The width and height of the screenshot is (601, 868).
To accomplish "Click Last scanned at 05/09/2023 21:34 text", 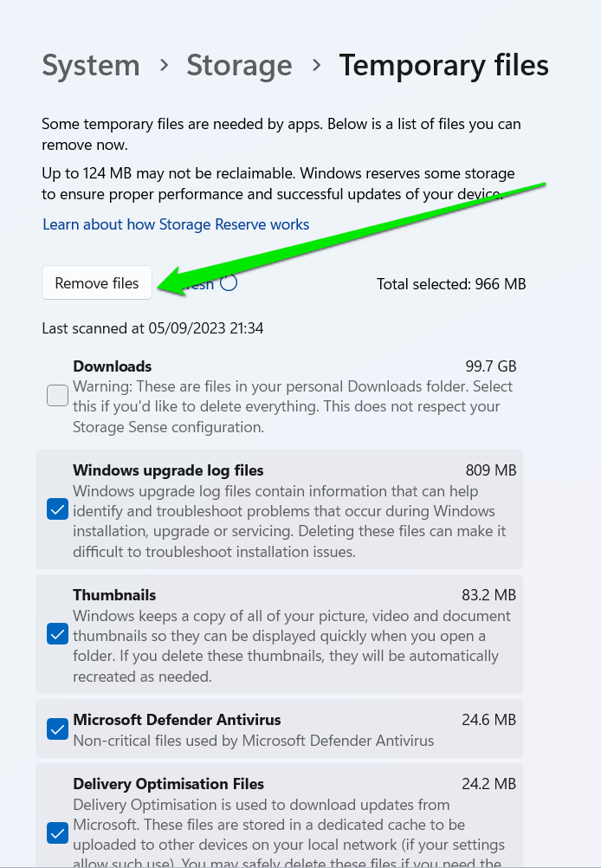I will (152, 328).
